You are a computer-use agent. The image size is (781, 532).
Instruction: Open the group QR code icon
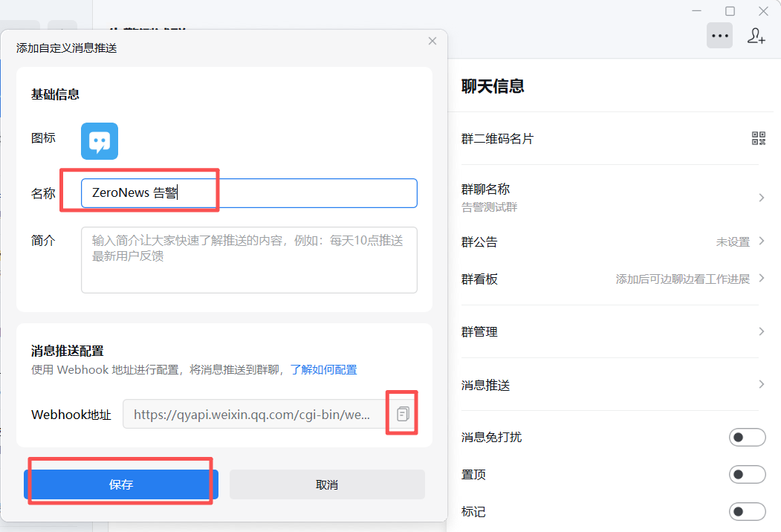click(758, 138)
